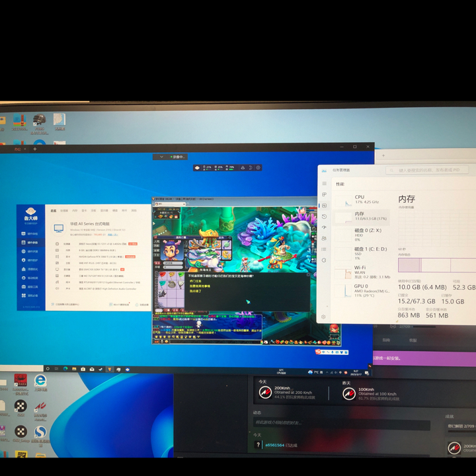Select 硬件参数 in Lu Dashi sidebar
The height and width of the screenshot is (476, 476).
pos(30,243)
